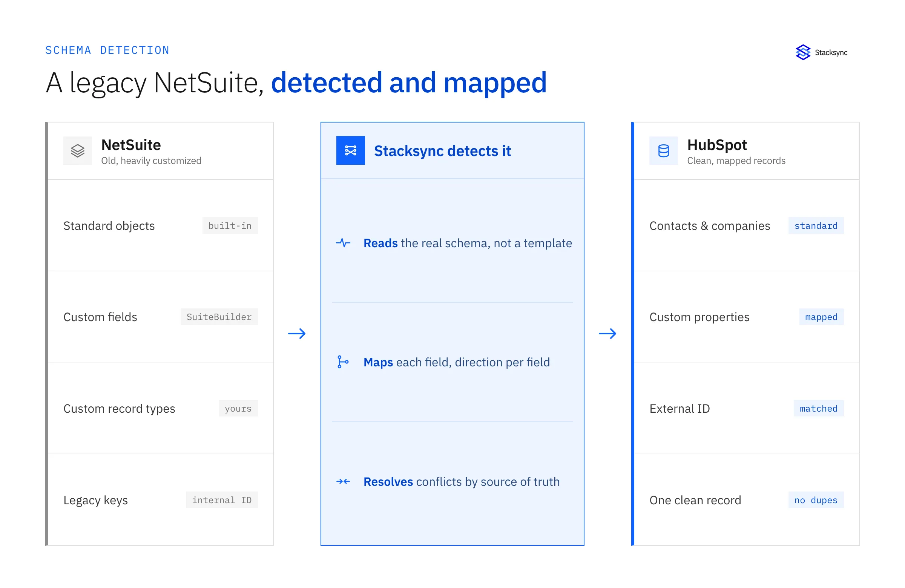Select the 'standard' tag
This screenshot has width=905, height=588.
pos(816,225)
